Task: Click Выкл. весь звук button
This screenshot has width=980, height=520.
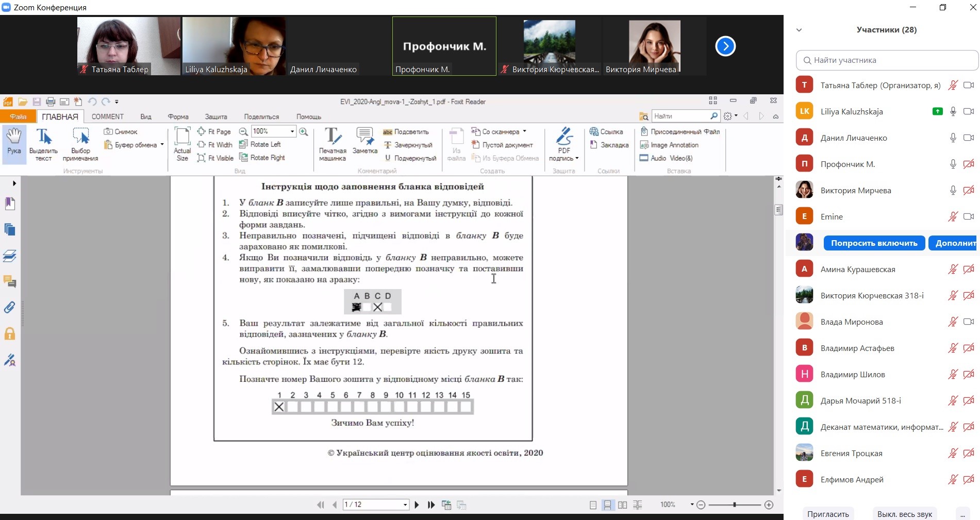Action: point(905,514)
